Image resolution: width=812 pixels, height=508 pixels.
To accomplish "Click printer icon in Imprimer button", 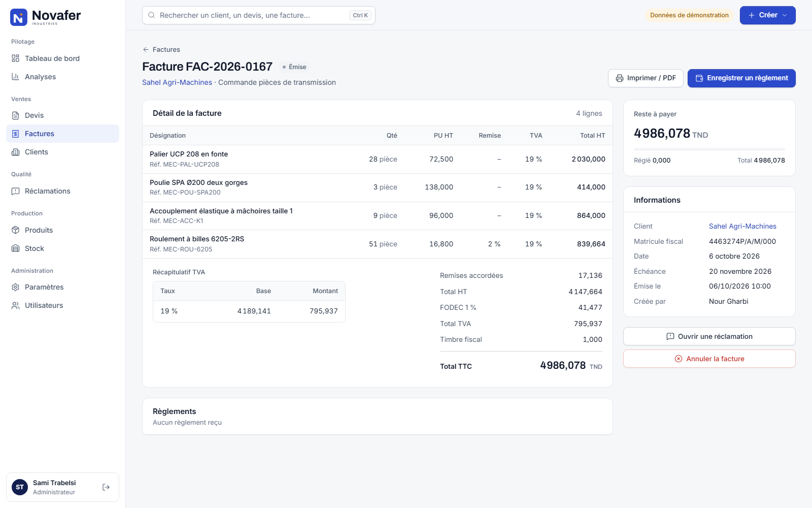I will pos(620,78).
